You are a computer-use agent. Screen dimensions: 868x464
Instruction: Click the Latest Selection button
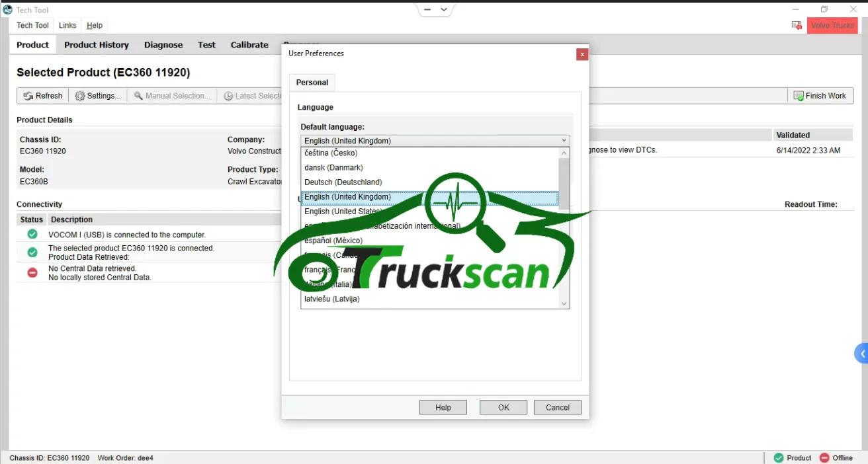(252, 96)
